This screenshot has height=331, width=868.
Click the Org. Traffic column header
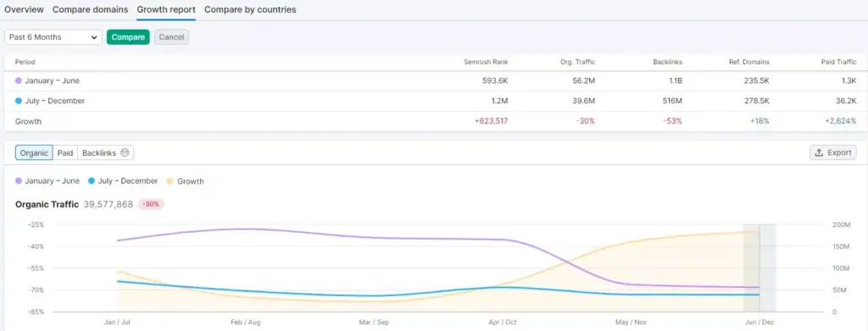(x=577, y=62)
